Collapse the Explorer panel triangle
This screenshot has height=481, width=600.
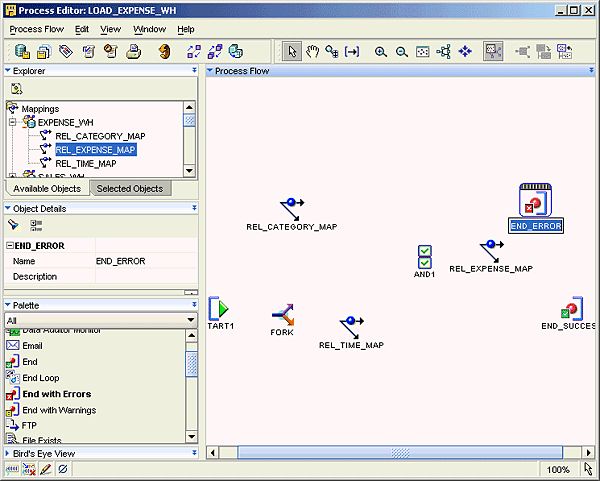(x=8, y=70)
